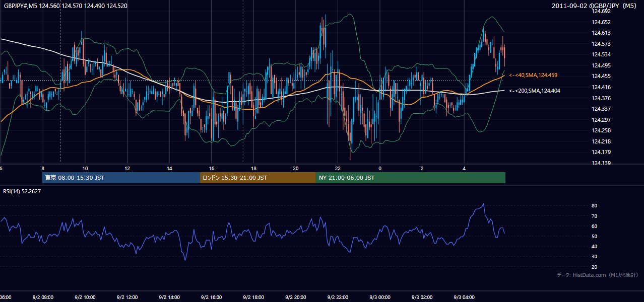Click the 9/2 14:00 time axis label
Screen dimensions: 644x302
tap(169, 297)
